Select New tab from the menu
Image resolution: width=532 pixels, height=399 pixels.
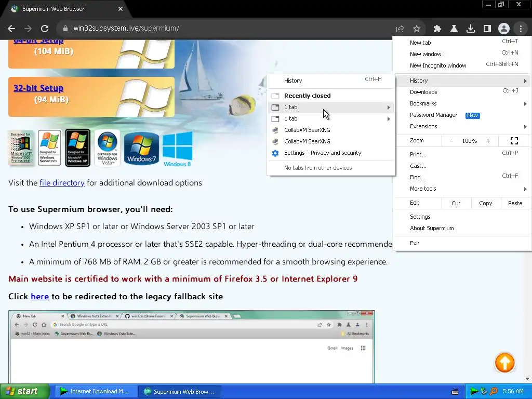click(462, 43)
